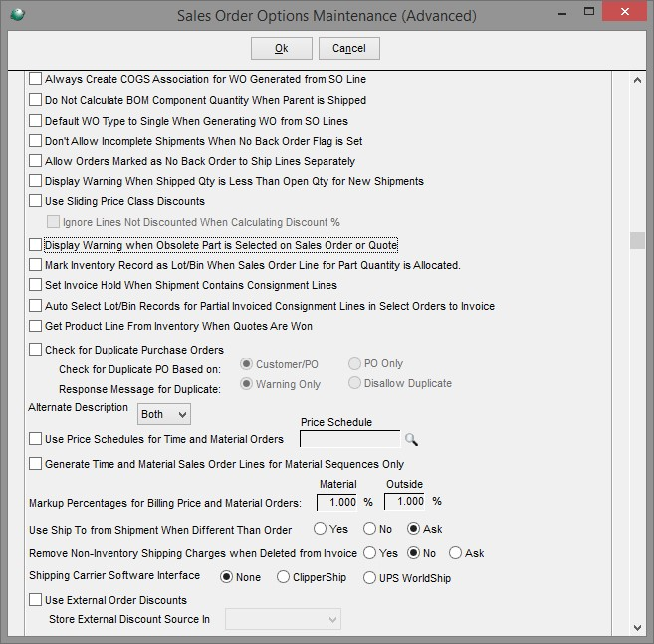
Task: Minimize the Sales Order Options Maintenance window
Action: click(562, 13)
